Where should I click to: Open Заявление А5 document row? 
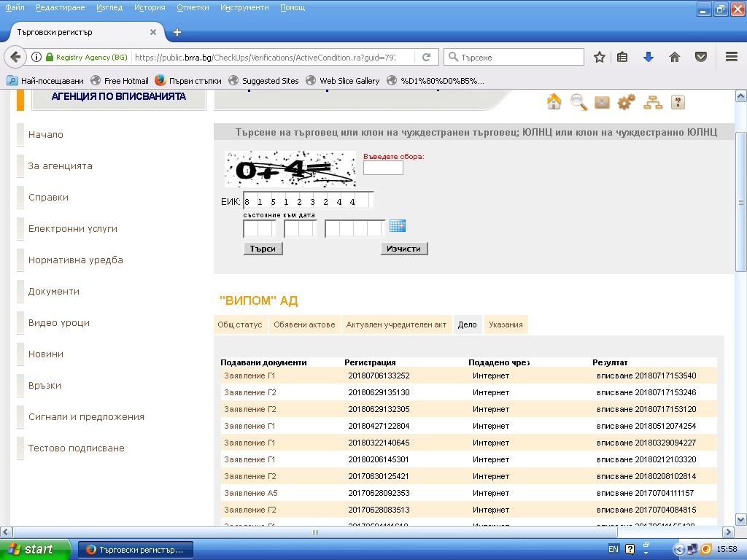pyautogui.click(x=251, y=493)
